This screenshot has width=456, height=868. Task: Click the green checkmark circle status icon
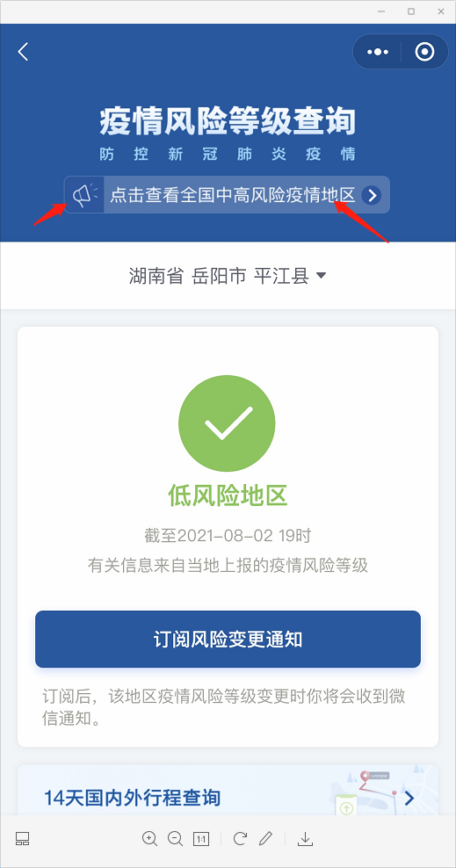227,423
